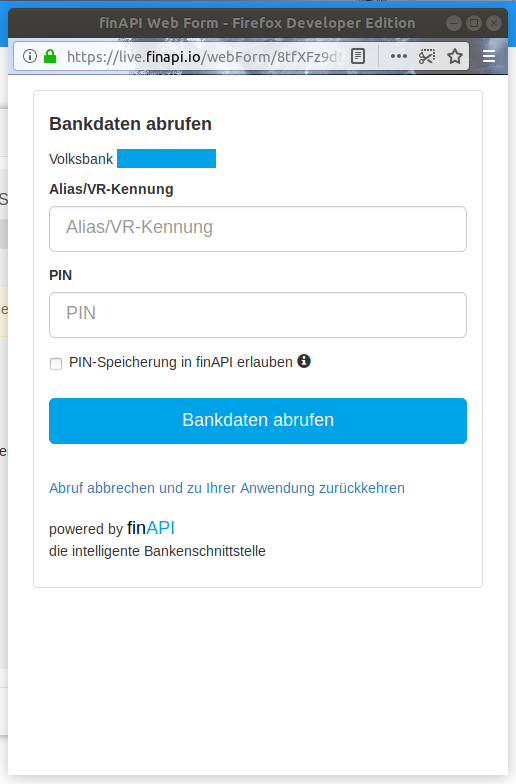Show info tooltip beside PIN-Speicherung option
The height and width of the screenshot is (784, 516).
[x=304, y=361]
